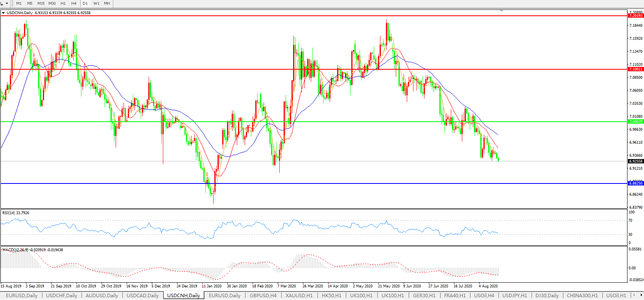Set timeframe to M15
The width and height of the screenshot is (644, 300).
pyautogui.click(x=41, y=4)
